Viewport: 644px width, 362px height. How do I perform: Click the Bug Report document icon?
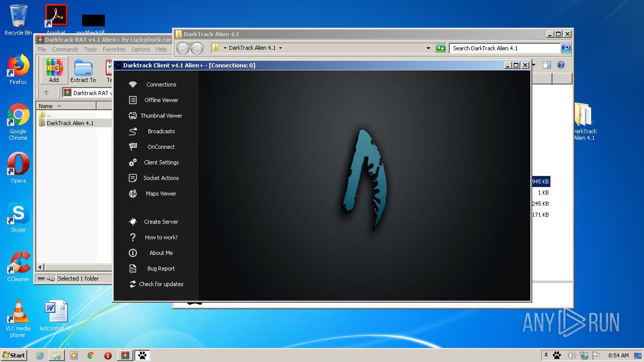pos(133,268)
